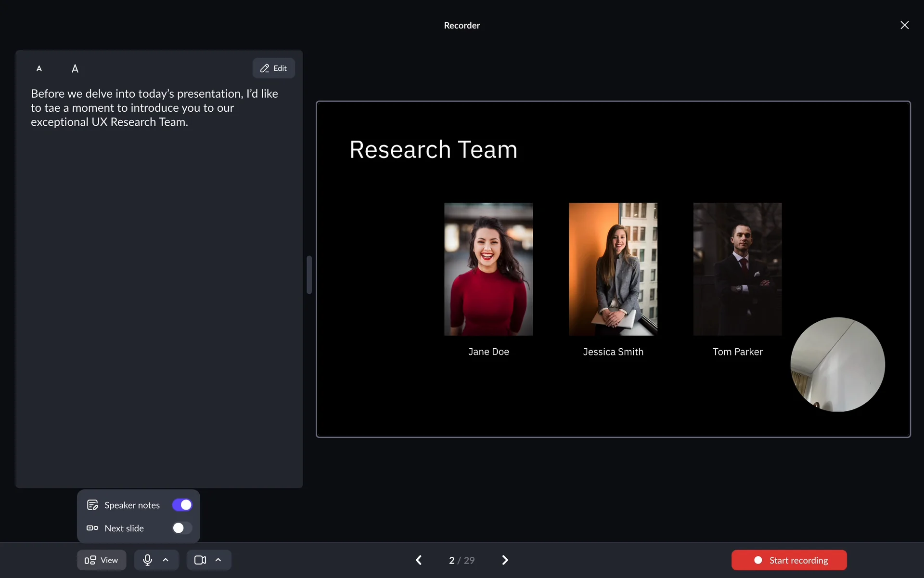924x578 pixels.
Task: Enable the Next slide toggle
Action: [x=182, y=528]
